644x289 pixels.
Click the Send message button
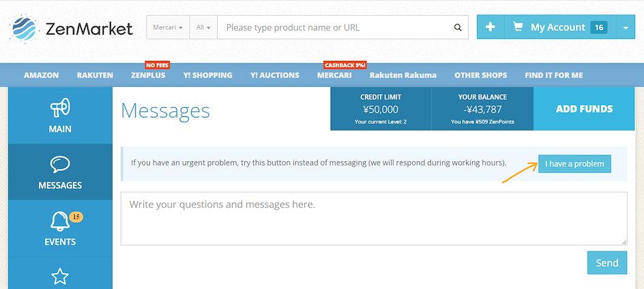coord(607,262)
